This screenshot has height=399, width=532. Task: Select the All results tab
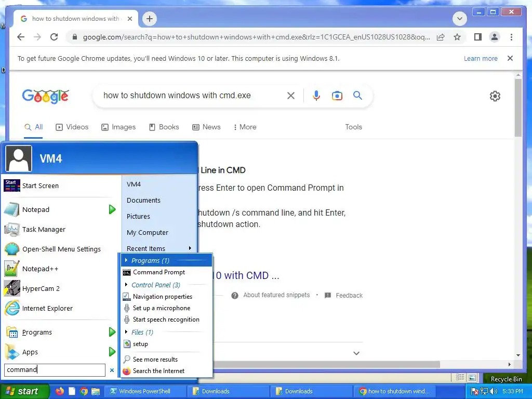pos(34,127)
